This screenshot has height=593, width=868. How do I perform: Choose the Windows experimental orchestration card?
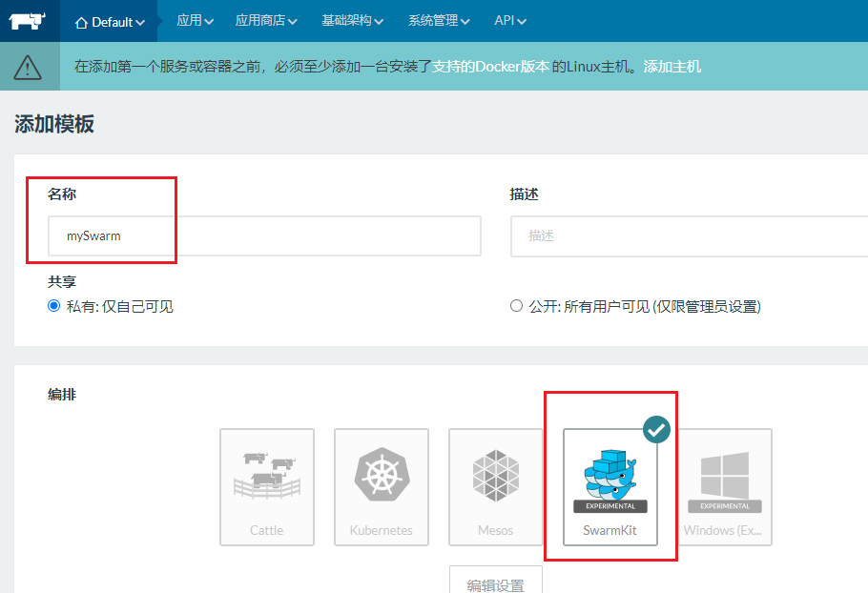[x=725, y=487]
